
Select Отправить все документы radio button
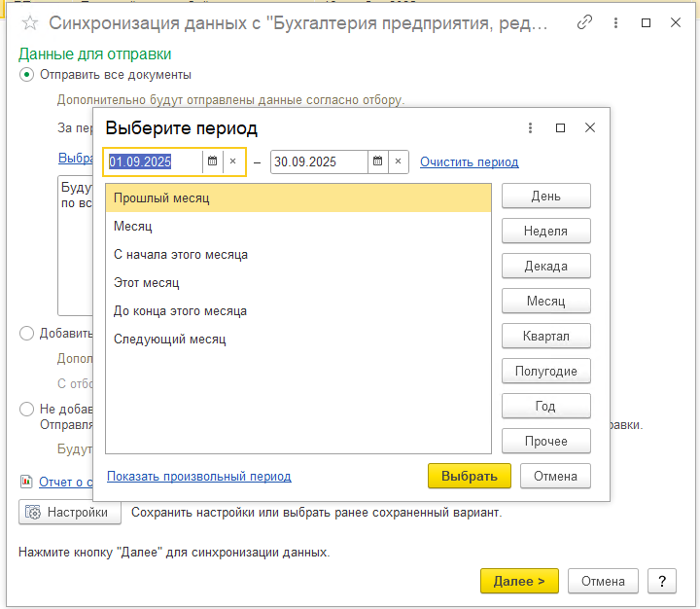[x=26, y=75]
